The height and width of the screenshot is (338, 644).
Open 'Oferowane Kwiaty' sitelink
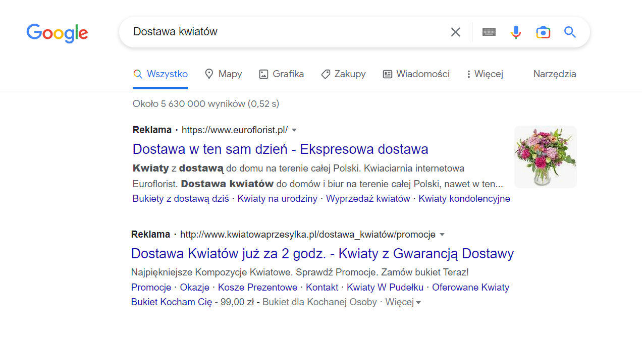click(471, 288)
